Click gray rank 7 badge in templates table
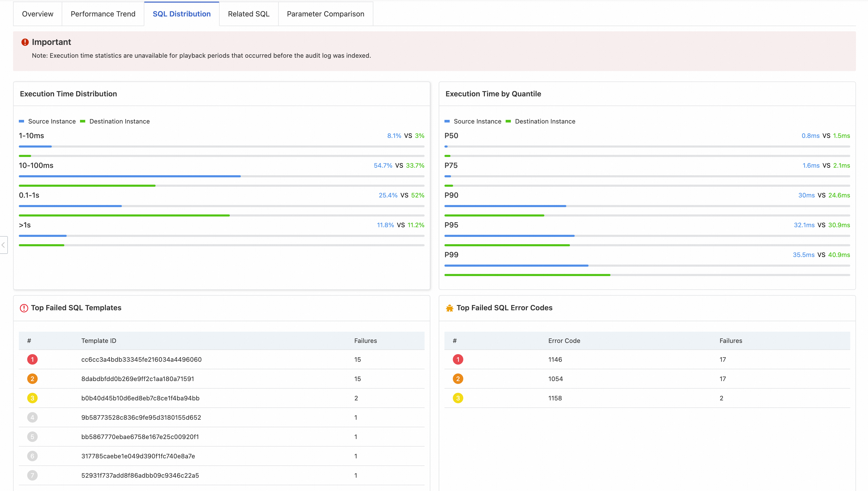This screenshot has height=491, width=868. [x=32, y=476]
